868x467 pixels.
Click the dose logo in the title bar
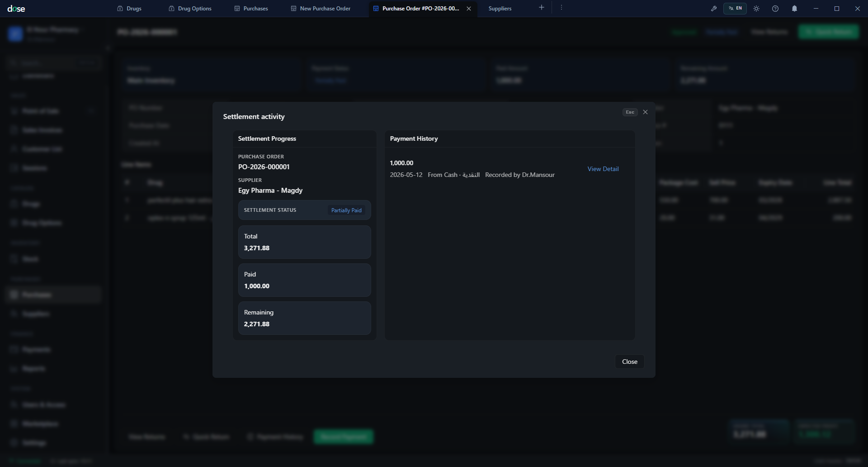point(16,9)
